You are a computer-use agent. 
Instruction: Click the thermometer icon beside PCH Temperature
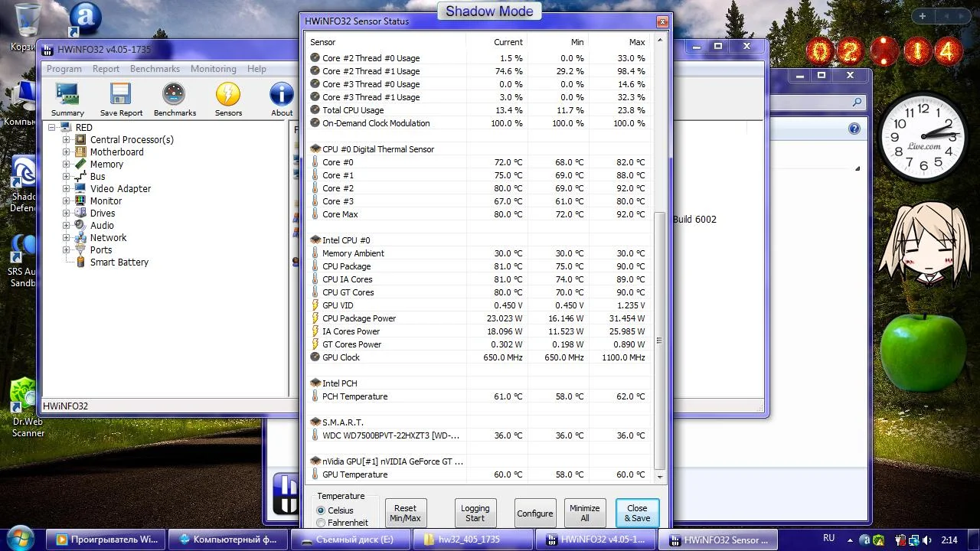315,396
